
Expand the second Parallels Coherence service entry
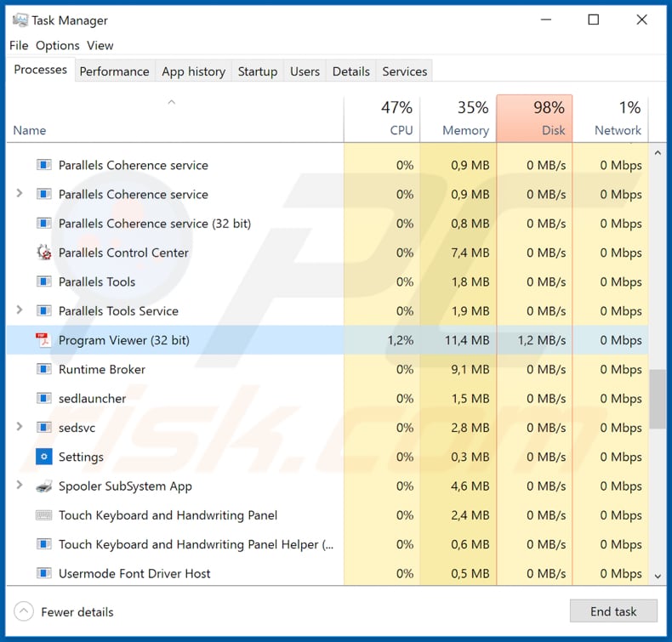20,194
